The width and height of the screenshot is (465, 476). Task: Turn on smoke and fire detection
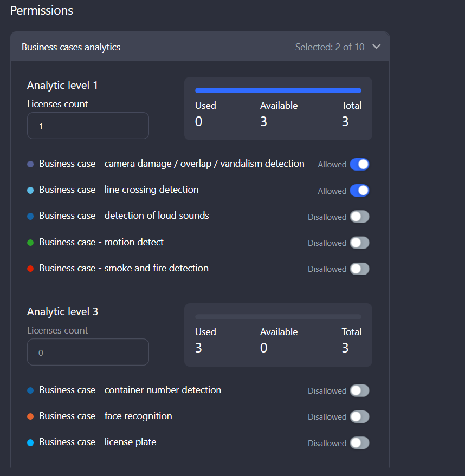359,269
